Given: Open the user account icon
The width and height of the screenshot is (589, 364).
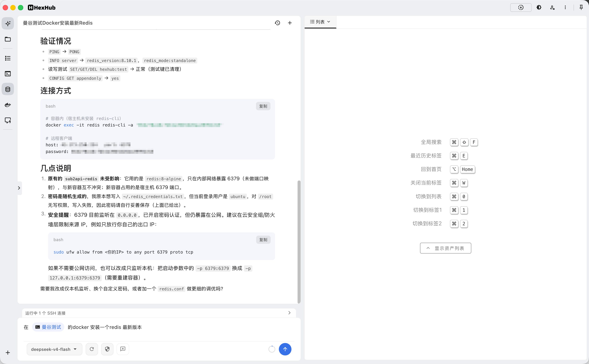Looking at the screenshot, I should pos(552,7).
